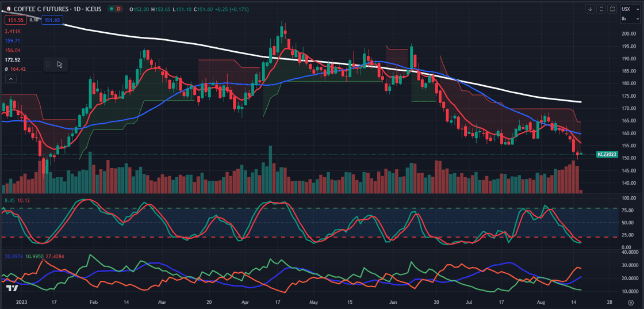
Task: Select the ADX value 20.8974
Action: [14, 257]
